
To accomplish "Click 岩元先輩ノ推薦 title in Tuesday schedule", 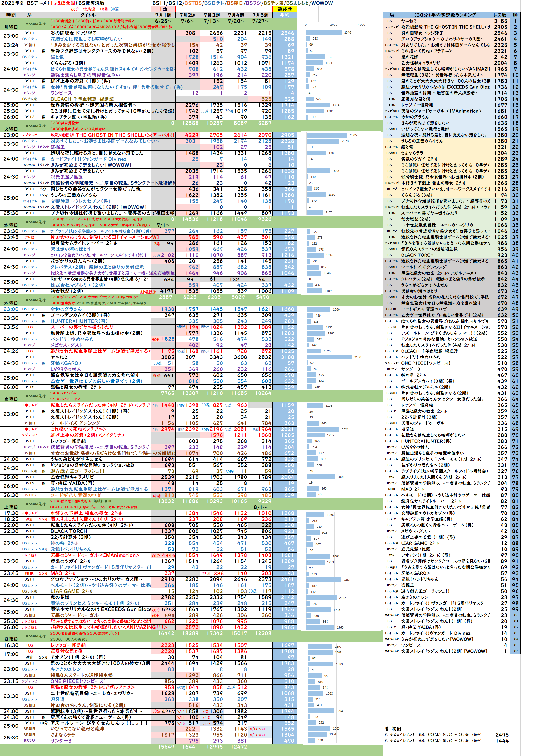I will click(x=67, y=177).
